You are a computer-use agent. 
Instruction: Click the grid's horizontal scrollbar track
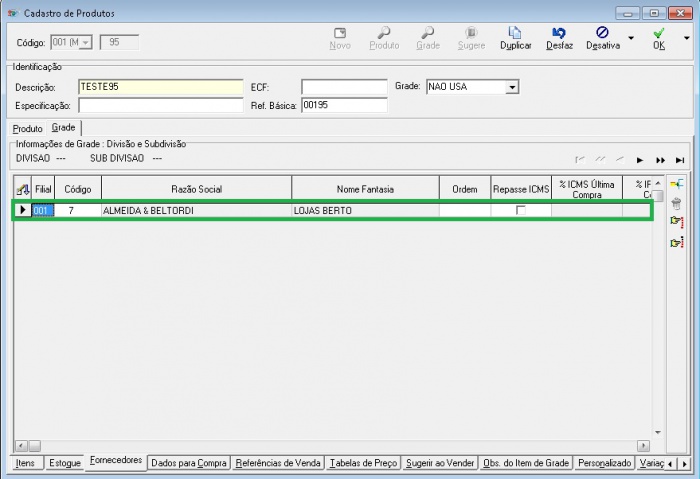(x=330, y=445)
